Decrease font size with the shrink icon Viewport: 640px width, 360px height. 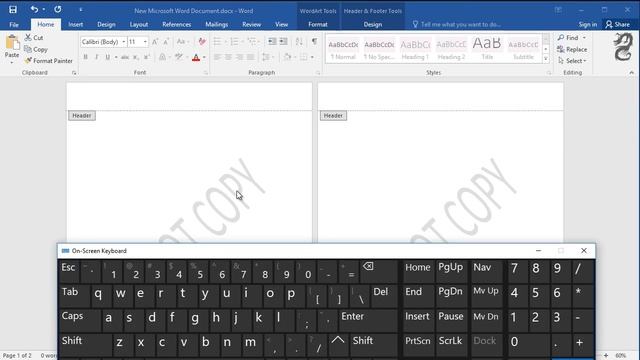point(166,42)
